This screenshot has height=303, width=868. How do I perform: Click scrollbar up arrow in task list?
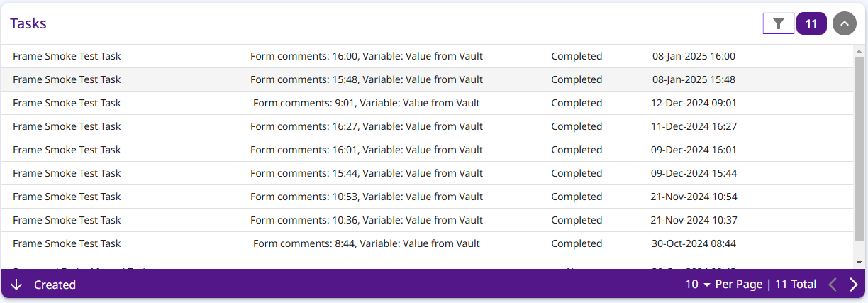click(859, 51)
